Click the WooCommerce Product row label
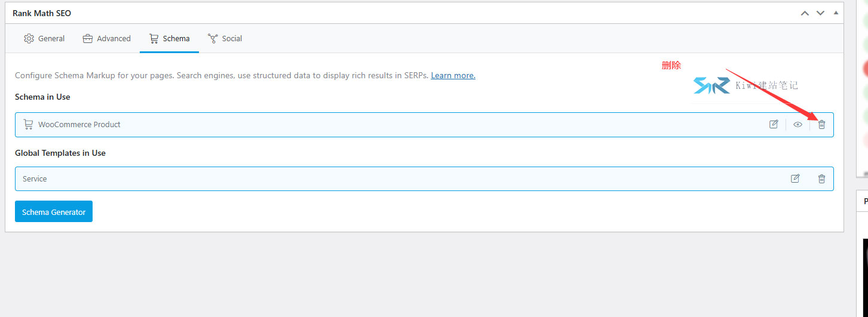 coord(79,124)
